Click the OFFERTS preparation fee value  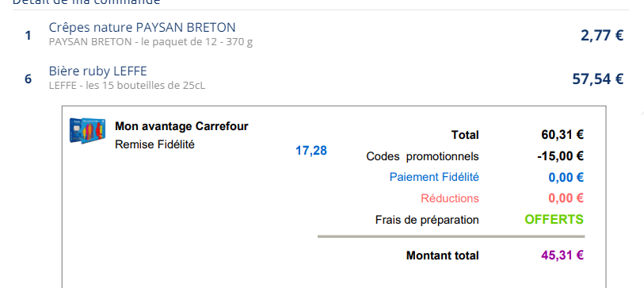(x=554, y=220)
